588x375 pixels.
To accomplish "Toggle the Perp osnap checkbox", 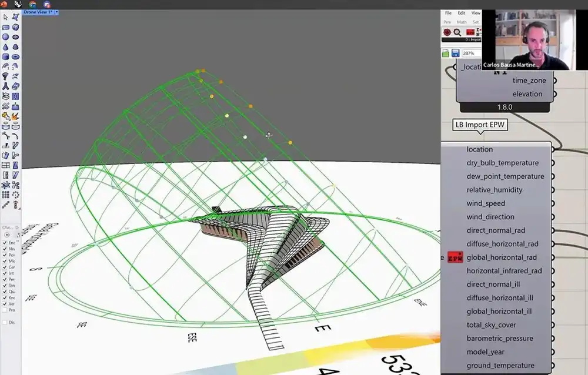I will point(5,279).
